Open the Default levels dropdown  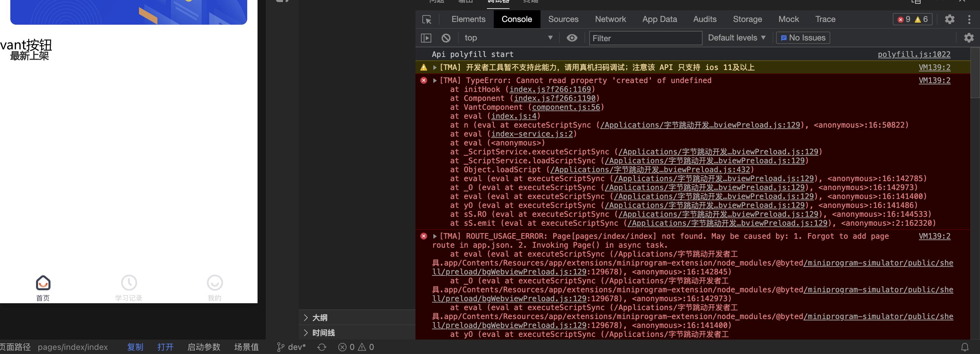[736, 38]
